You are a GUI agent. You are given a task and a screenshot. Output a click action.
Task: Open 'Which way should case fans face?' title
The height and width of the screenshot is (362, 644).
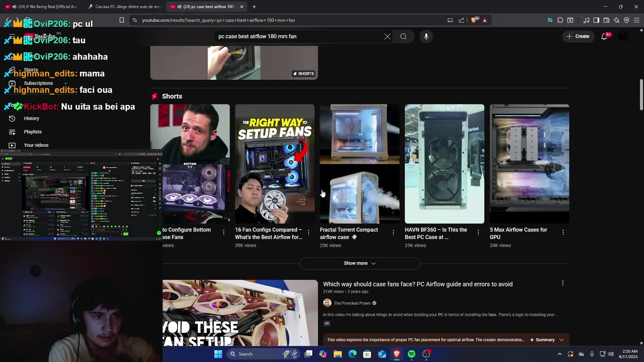pyautogui.click(x=418, y=284)
